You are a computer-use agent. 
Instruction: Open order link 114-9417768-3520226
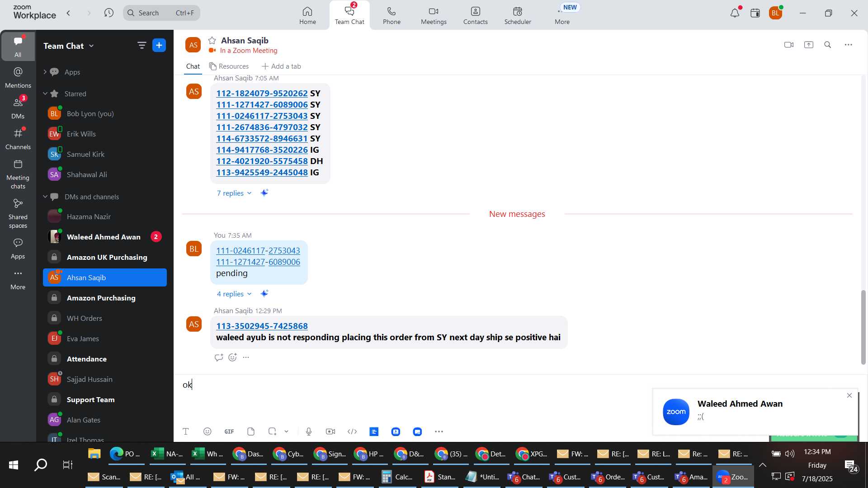[x=262, y=150]
